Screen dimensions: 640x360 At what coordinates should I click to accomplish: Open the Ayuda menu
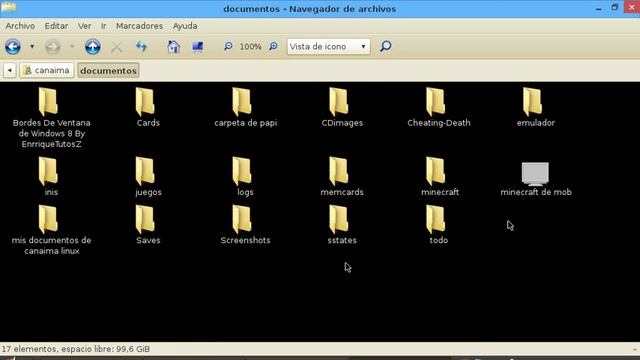coord(185,26)
